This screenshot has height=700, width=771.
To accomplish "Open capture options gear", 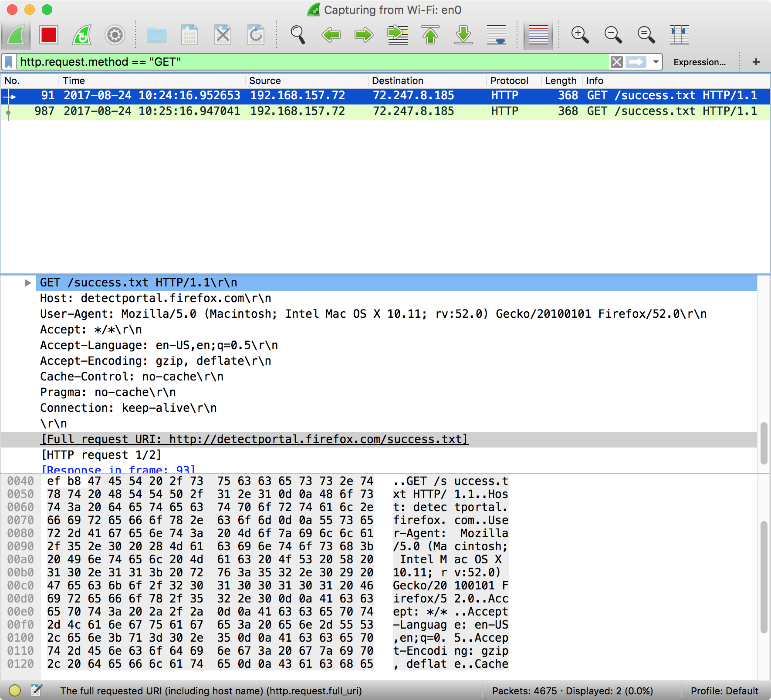I will [115, 35].
